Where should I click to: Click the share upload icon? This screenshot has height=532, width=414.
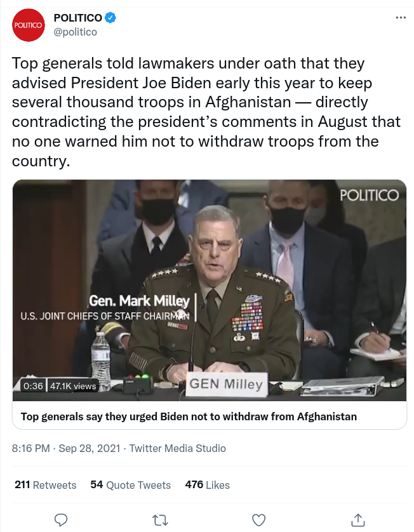point(357,519)
